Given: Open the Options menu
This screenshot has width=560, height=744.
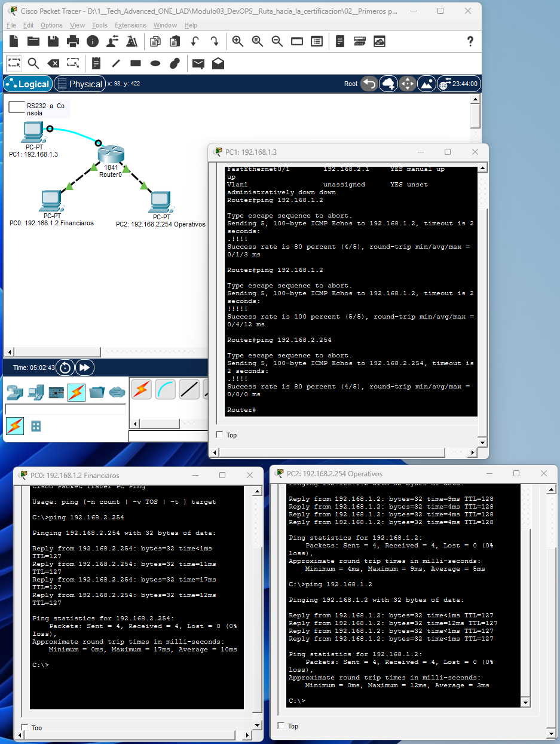Looking at the screenshot, I should click(x=51, y=25).
